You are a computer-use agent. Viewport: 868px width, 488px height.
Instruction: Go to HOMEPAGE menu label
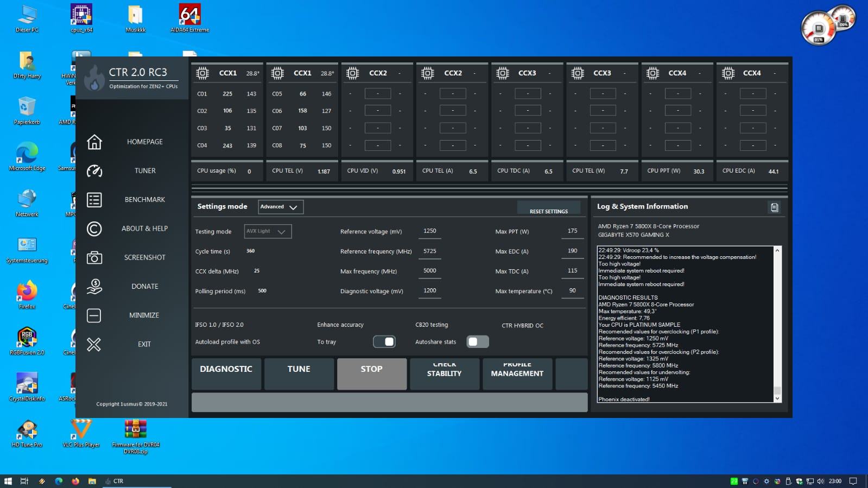[x=145, y=142]
